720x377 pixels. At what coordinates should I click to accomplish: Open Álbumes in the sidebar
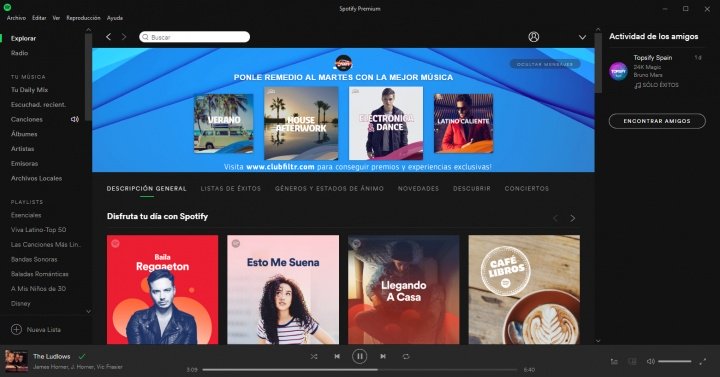pos(24,134)
